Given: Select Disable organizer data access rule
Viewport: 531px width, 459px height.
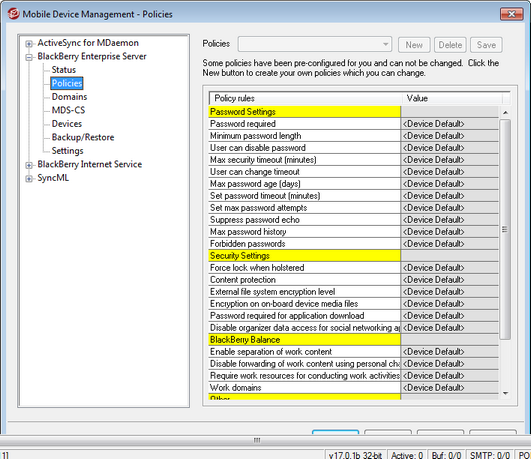Looking at the screenshot, I should [x=304, y=328].
